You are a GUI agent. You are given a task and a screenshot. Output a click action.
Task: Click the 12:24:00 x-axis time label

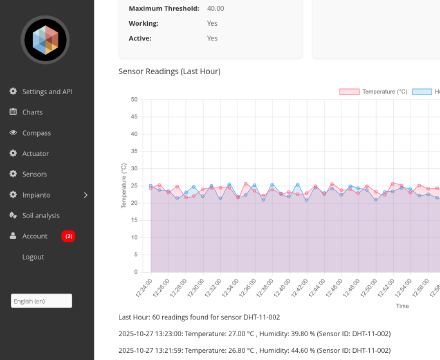(x=144, y=288)
